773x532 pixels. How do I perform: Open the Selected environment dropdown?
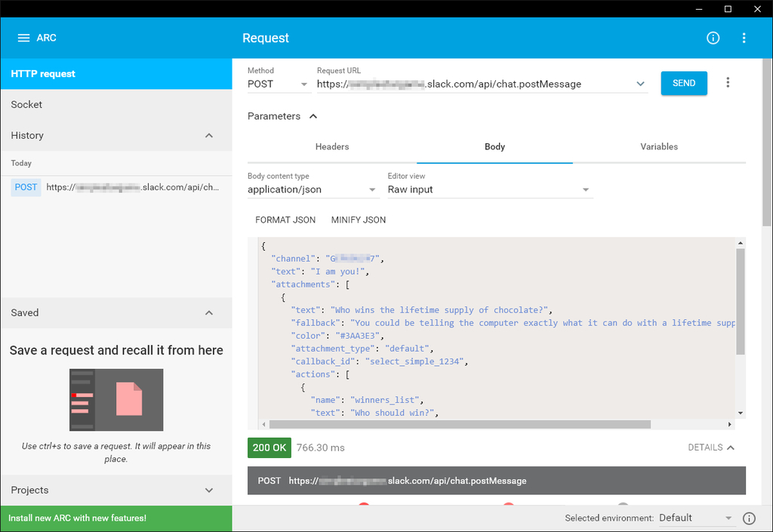click(695, 518)
